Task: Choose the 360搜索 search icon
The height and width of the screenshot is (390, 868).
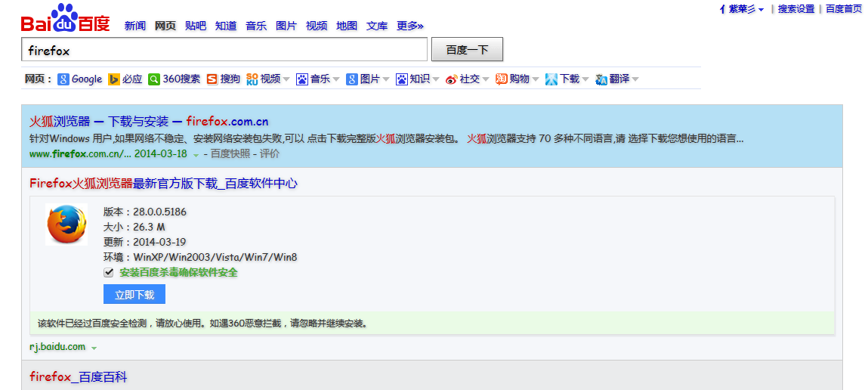Action: click(x=154, y=79)
